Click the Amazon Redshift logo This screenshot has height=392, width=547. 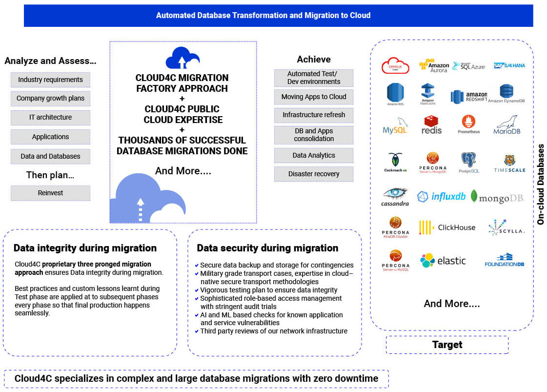(x=468, y=97)
